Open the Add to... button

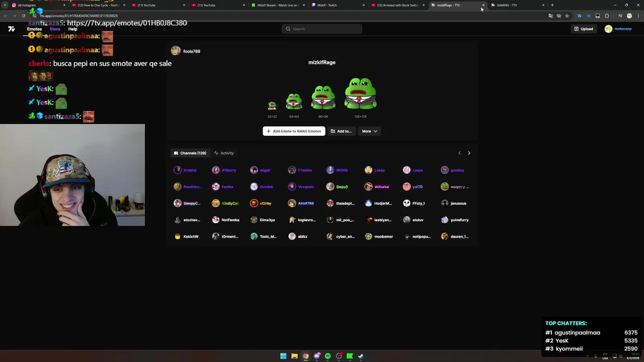[341, 131]
